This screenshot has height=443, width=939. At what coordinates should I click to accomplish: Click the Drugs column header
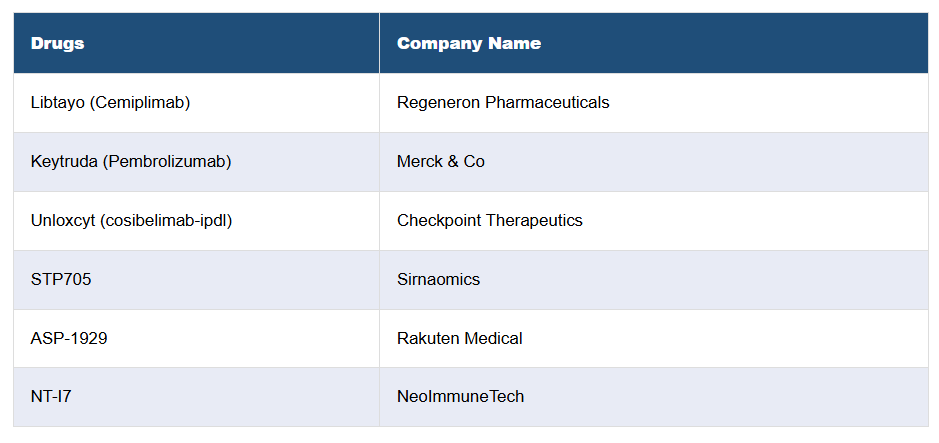[x=57, y=44]
